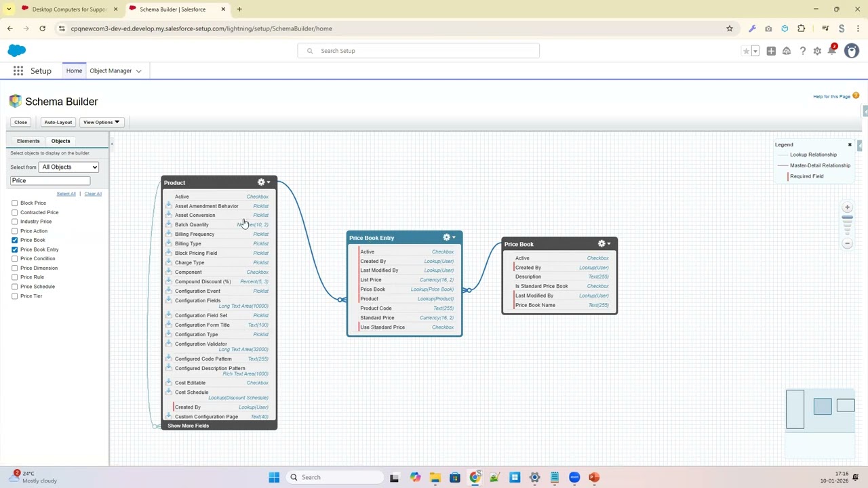Open the Product object gear menu
The image size is (868, 488).
click(264, 182)
